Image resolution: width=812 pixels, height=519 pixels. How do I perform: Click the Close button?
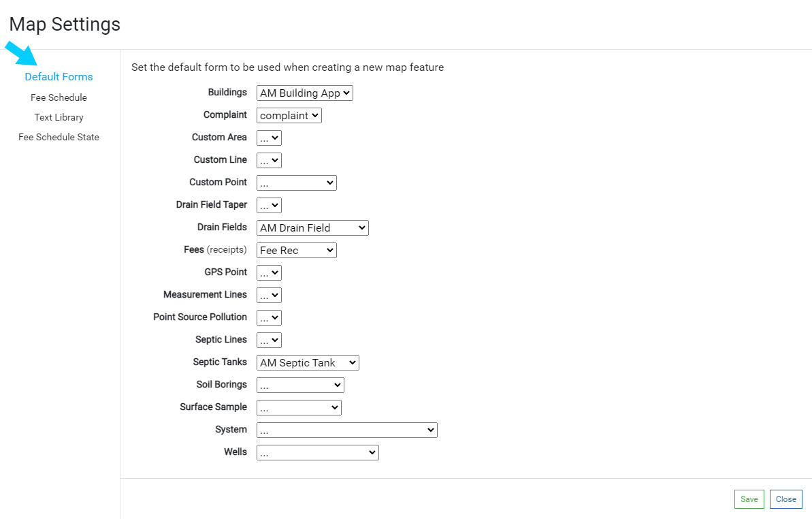785,499
